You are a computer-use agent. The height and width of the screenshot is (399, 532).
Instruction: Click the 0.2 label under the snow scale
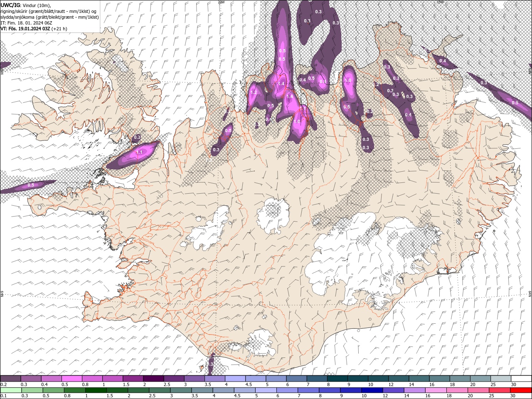3,384
